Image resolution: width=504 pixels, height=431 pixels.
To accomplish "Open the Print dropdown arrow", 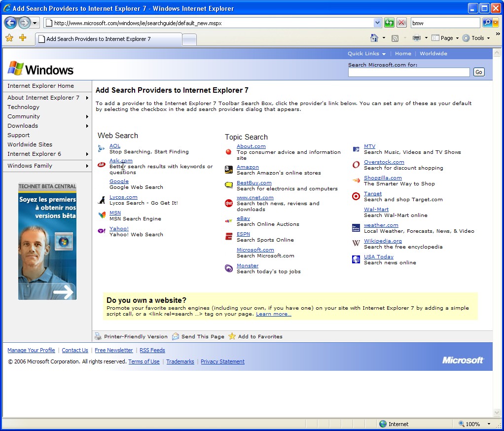I will click(x=426, y=38).
